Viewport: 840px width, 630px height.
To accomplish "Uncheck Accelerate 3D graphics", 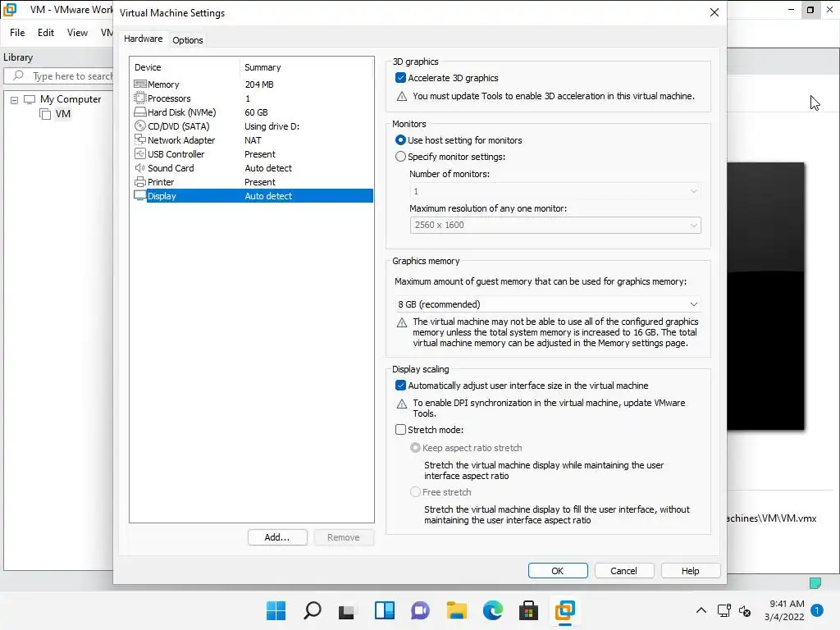I will pyautogui.click(x=400, y=78).
